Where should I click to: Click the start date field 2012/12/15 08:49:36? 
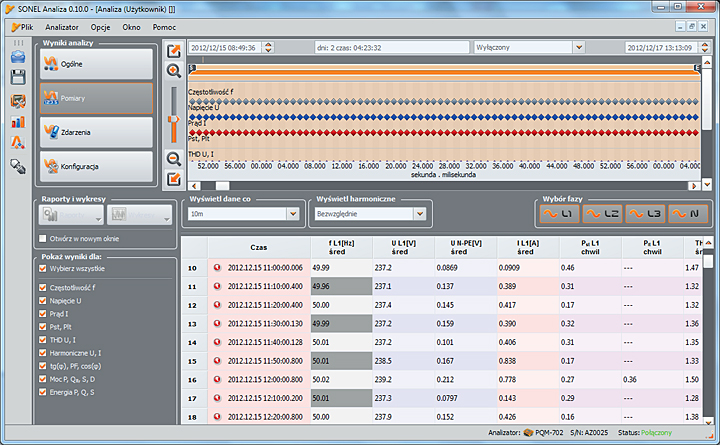[229, 47]
